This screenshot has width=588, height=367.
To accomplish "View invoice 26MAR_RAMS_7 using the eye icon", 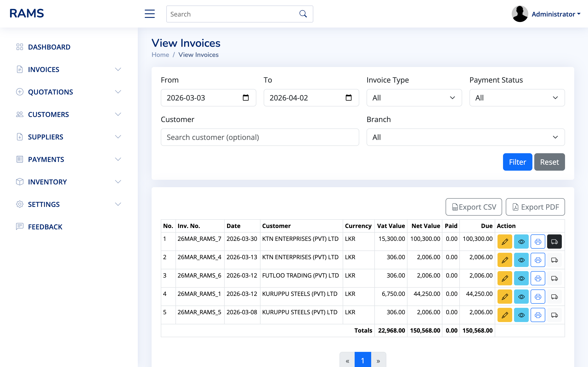I will click(x=521, y=242).
